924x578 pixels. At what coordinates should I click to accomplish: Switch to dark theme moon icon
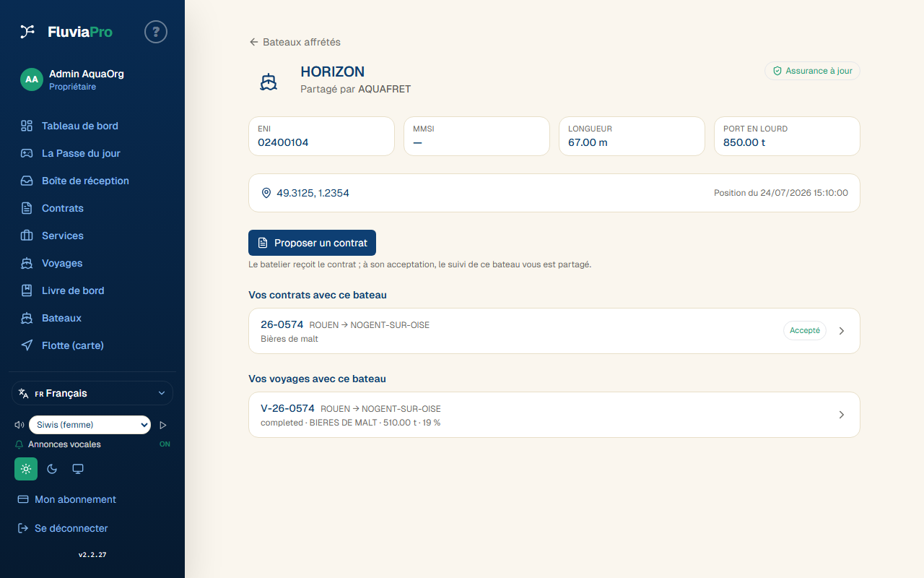(52, 469)
